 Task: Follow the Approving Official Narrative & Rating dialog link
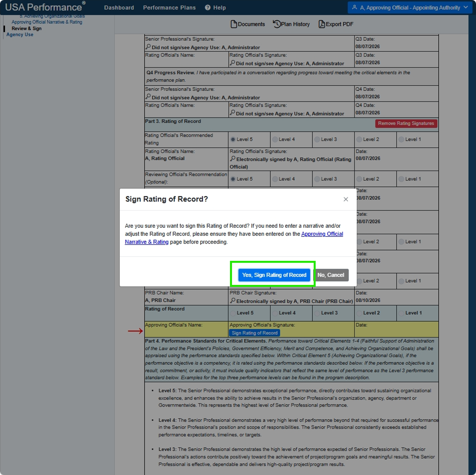(x=234, y=238)
